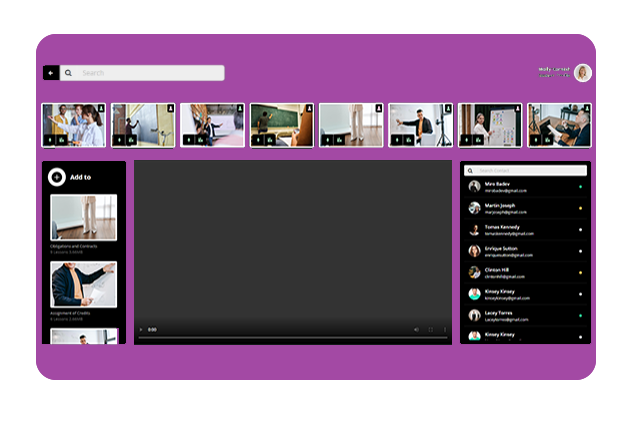This screenshot has width=633, height=423.
Task: Mute the video using the volume icon
Action: 416,329
